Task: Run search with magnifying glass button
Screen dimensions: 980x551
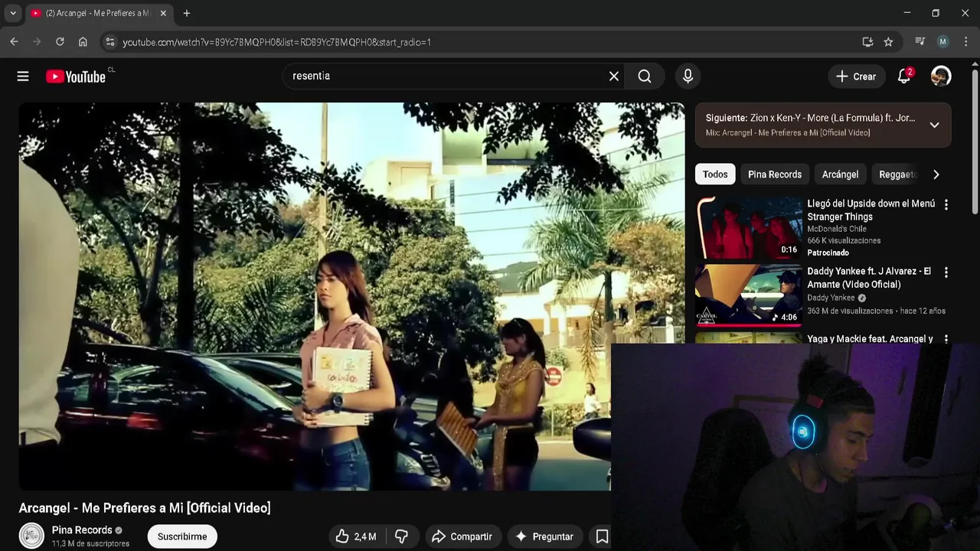Action: point(645,77)
